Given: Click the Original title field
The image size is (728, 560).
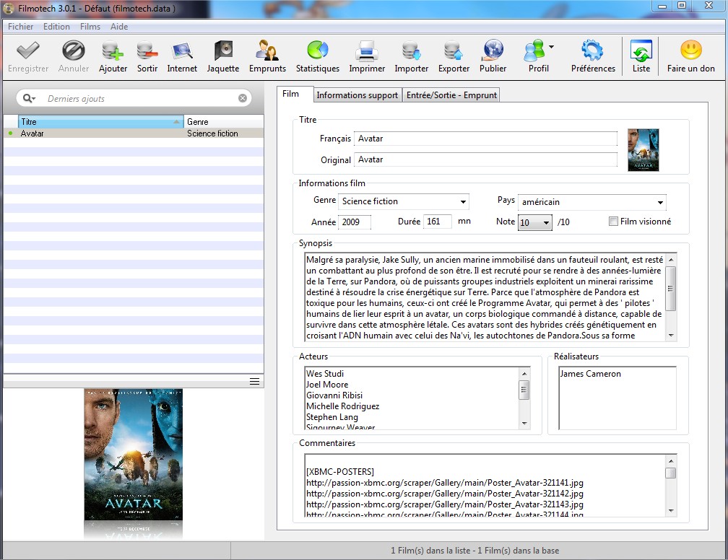Looking at the screenshot, I should [x=485, y=159].
